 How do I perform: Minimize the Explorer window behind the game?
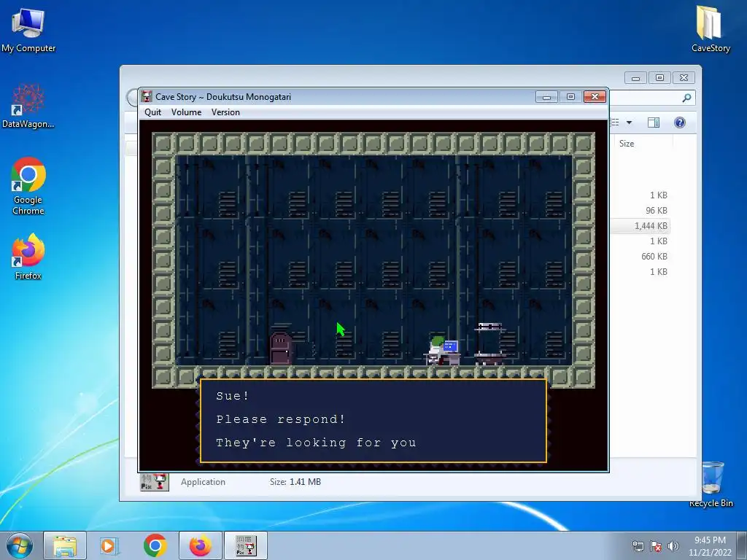pyautogui.click(x=635, y=77)
